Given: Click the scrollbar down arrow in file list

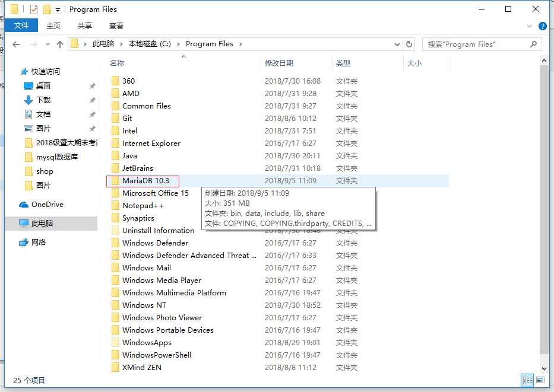Looking at the screenshot, I should click(x=544, y=368).
